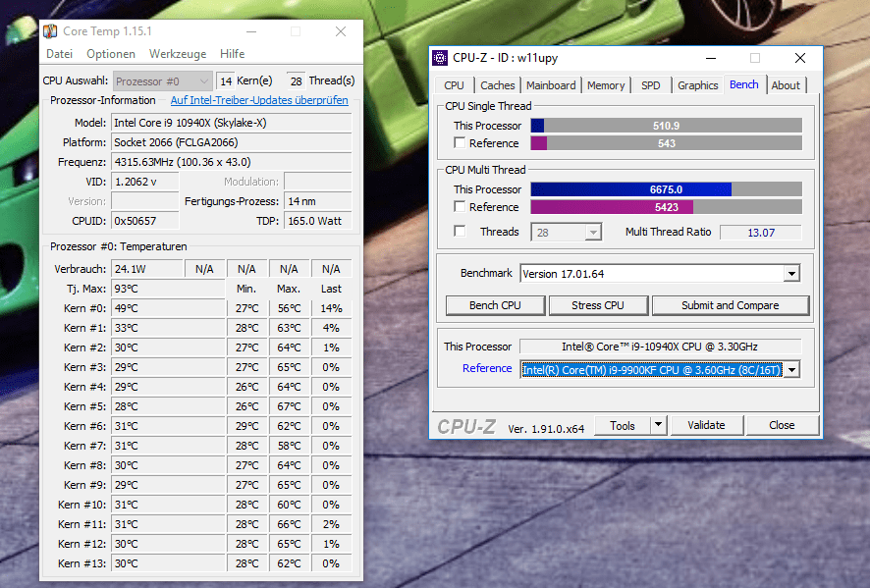The width and height of the screenshot is (870, 588).
Task: Click the Multi Thread This Processor bar 6675.0
Action: point(667,189)
